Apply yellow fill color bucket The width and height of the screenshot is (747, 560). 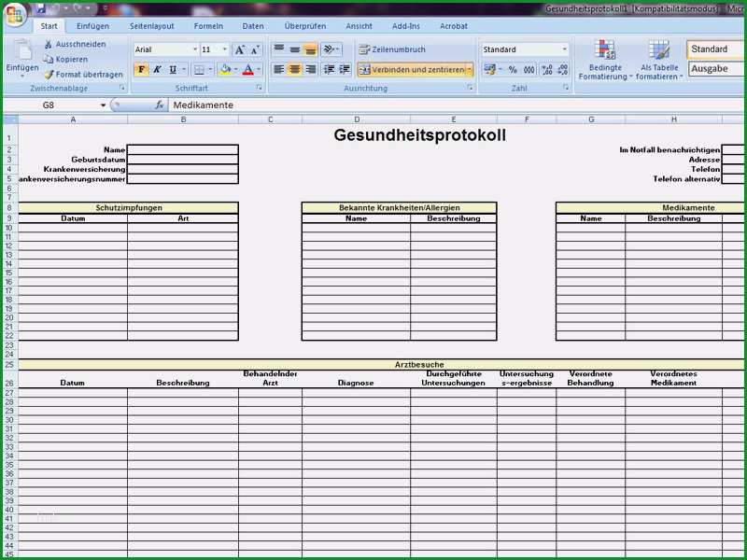coord(225,70)
